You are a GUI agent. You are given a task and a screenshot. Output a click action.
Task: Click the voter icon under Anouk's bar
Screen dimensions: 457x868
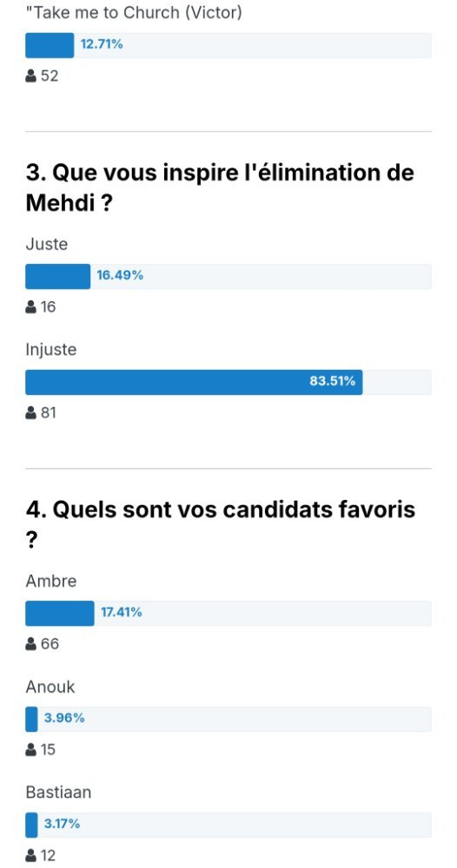click(x=31, y=750)
